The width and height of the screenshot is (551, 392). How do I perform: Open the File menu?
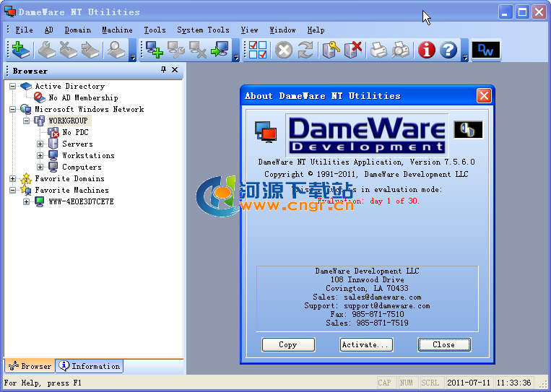(25, 30)
